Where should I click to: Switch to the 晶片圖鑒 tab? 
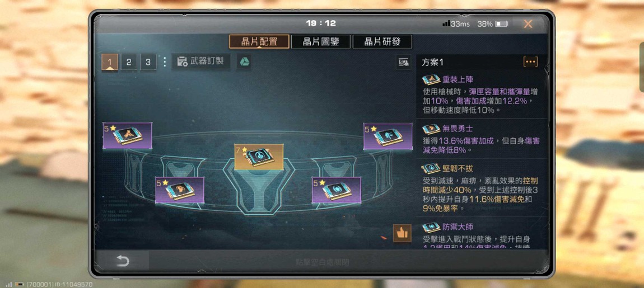tap(321, 42)
